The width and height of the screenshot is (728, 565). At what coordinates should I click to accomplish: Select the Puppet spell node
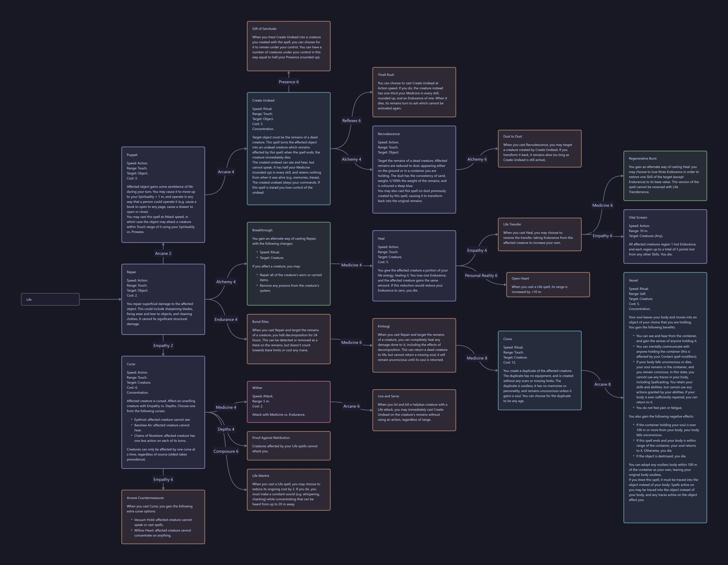click(x=163, y=194)
